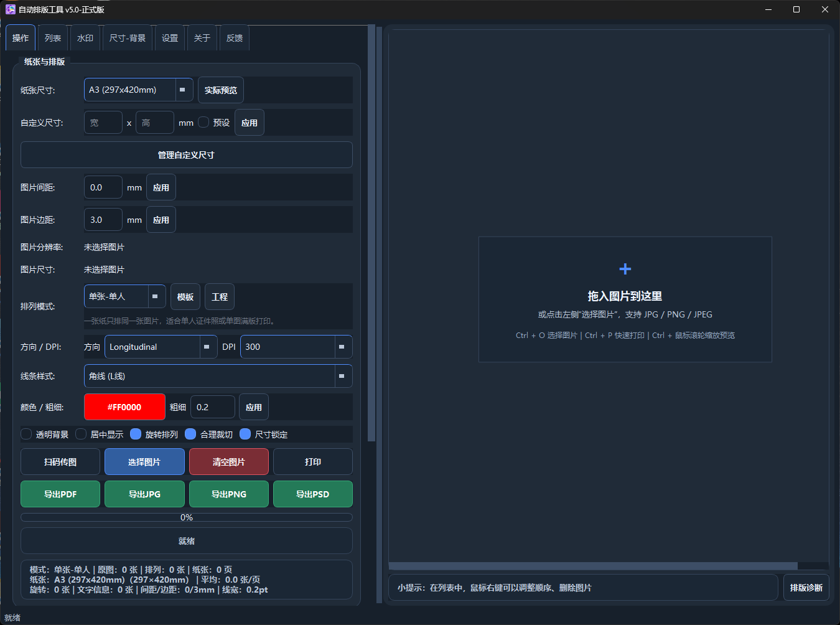The width and height of the screenshot is (840, 625).
Task: Click the DPI dropdown arrow
Action: point(342,347)
